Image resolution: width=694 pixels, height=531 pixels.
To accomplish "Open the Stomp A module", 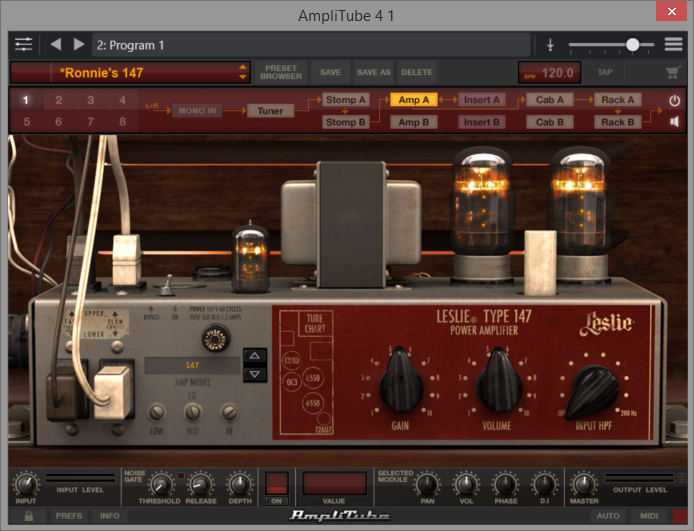I will point(346,100).
